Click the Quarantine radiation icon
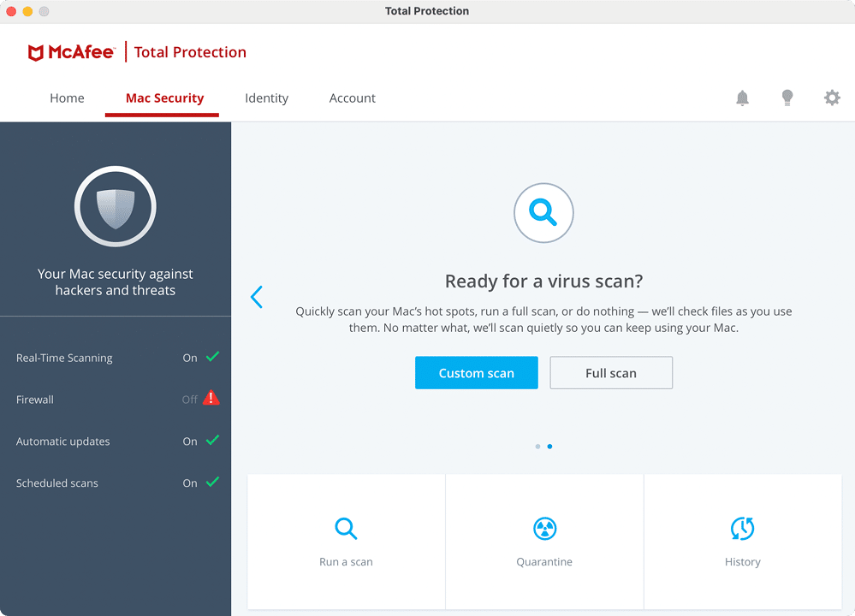 pyautogui.click(x=544, y=528)
